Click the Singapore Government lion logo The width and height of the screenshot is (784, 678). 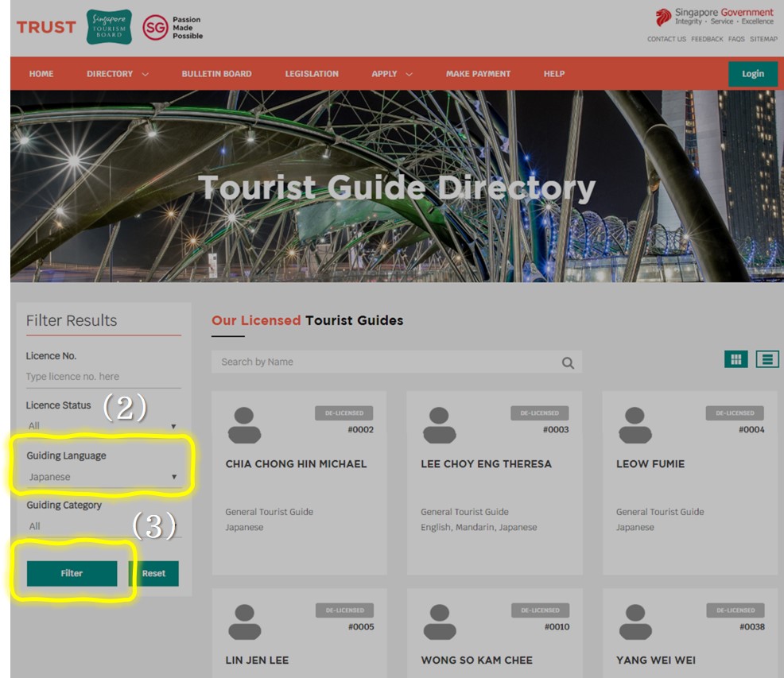tap(663, 17)
